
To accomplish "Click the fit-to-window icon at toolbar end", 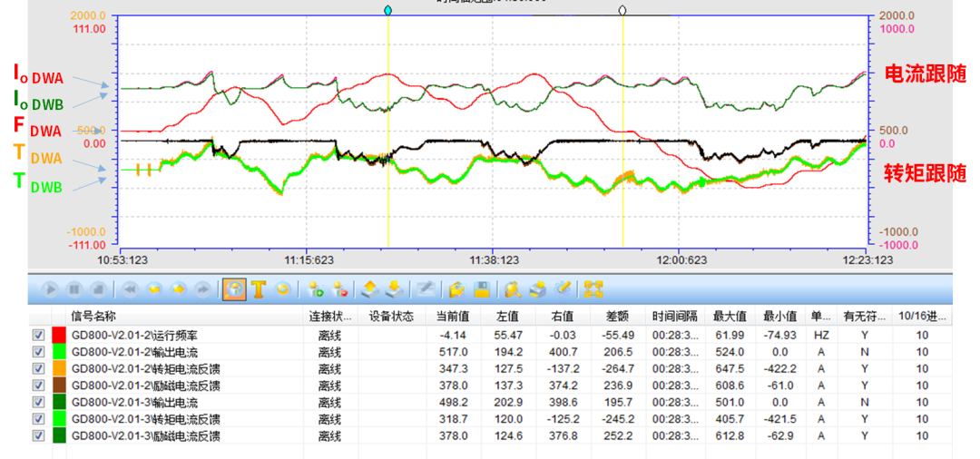I will pos(594,289).
